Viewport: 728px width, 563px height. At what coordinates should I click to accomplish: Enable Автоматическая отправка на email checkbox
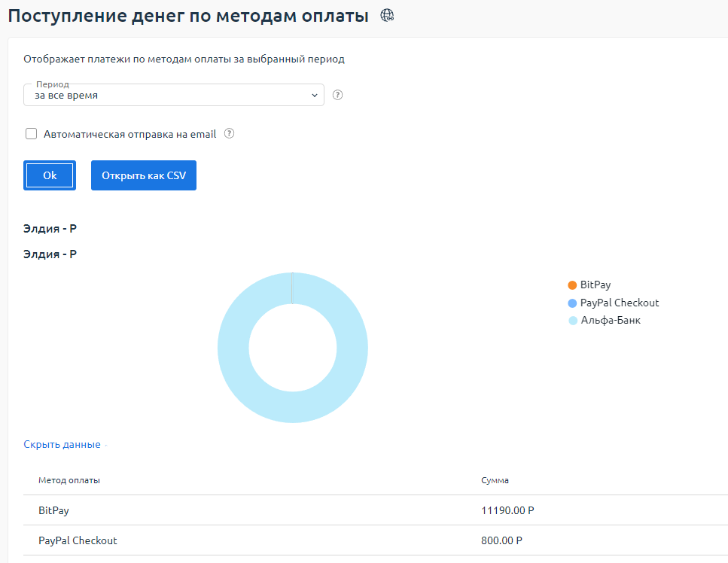pyautogui.click(x=32, y=134)
